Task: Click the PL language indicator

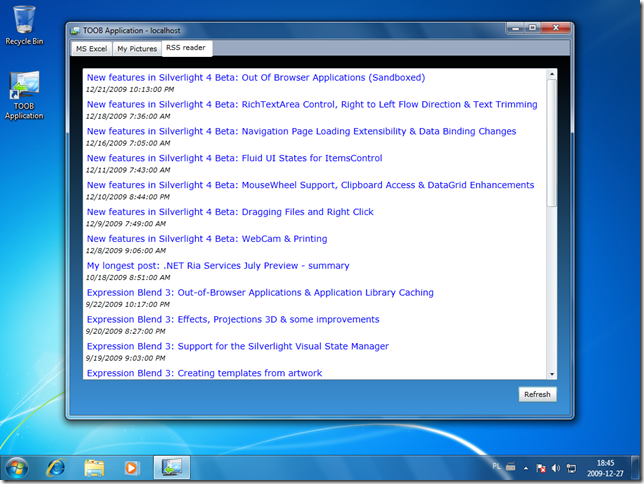Action: (x=496, y=466)
